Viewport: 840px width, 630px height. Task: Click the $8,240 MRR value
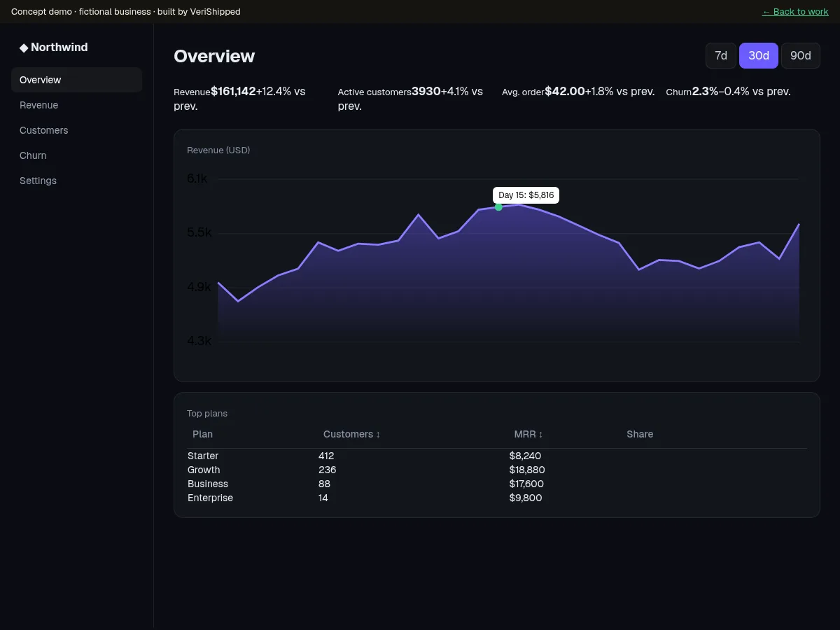click(x=525, y=456)
